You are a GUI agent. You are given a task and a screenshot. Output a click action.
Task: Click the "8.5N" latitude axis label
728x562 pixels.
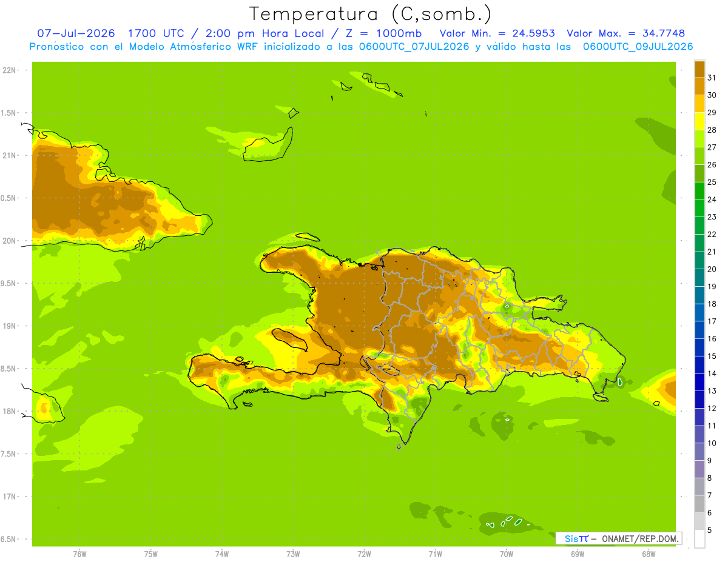(8, 369)
